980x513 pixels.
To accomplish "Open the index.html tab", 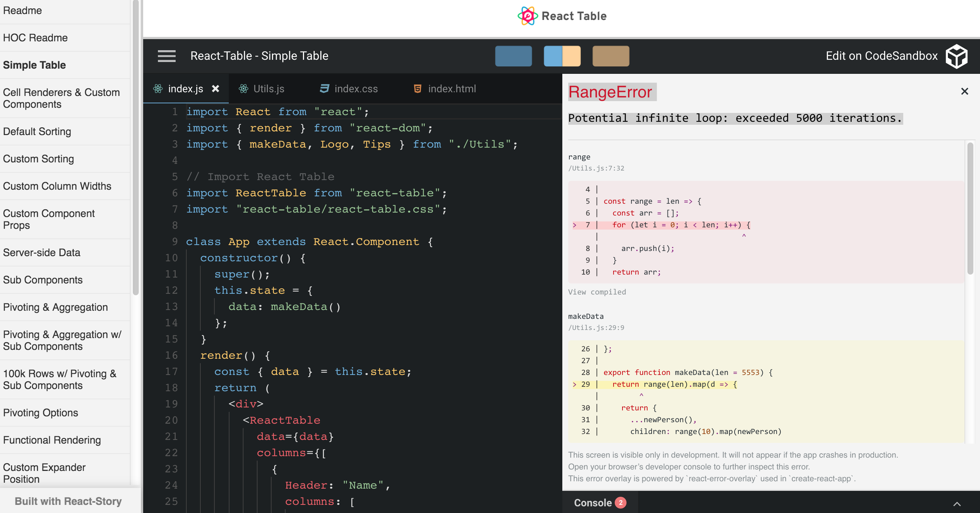I will click(452, 89).
